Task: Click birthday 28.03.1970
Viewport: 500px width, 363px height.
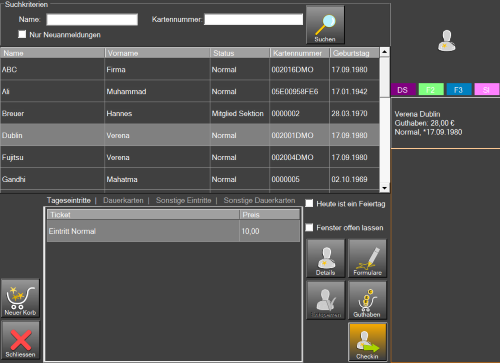Action: pyautogui.click(x=349, y=113)
